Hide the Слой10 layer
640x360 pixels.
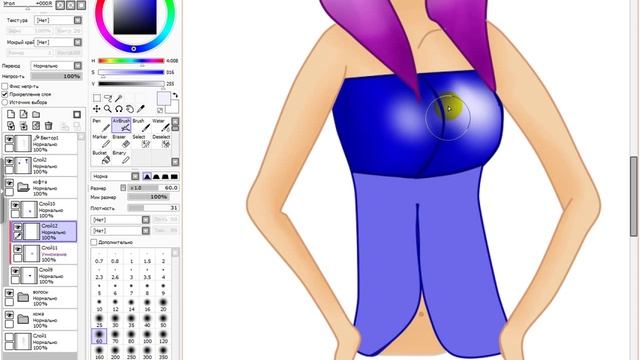click(x=15, y=205)
